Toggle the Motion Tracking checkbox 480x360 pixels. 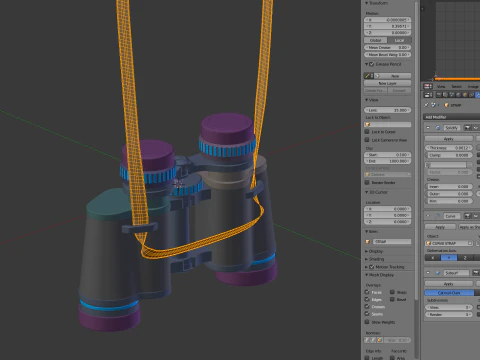[x=372, y=267]
